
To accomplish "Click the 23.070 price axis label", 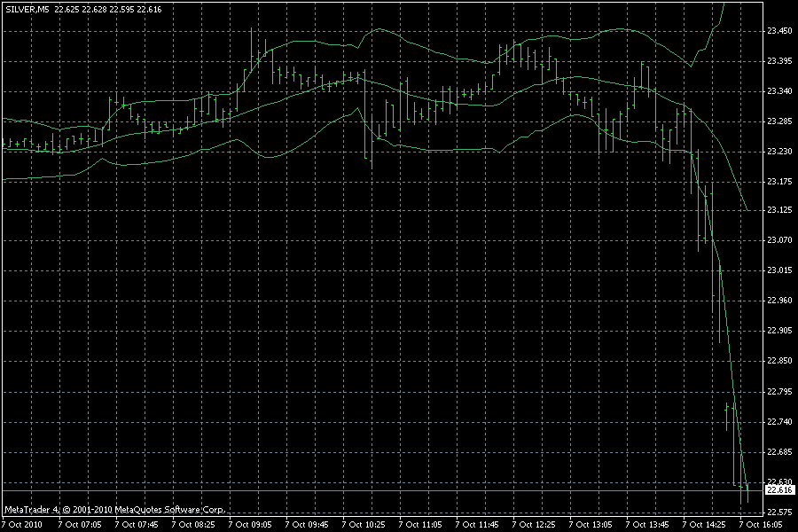I will click(x=779, y=239).
